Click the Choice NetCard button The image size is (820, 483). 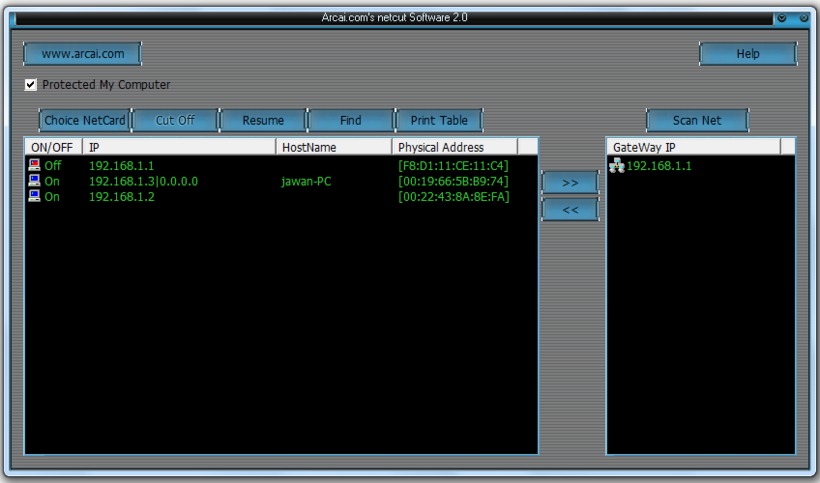(85, 120)
